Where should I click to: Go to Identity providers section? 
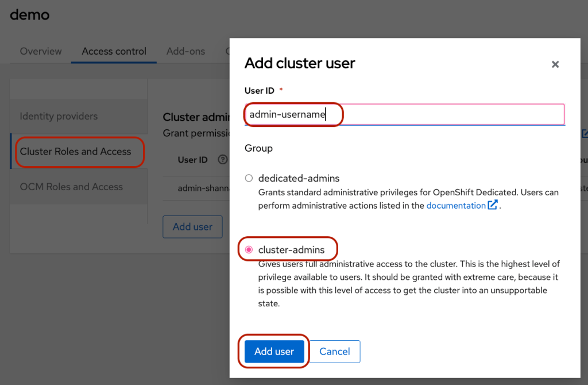[x=59, y=116]
